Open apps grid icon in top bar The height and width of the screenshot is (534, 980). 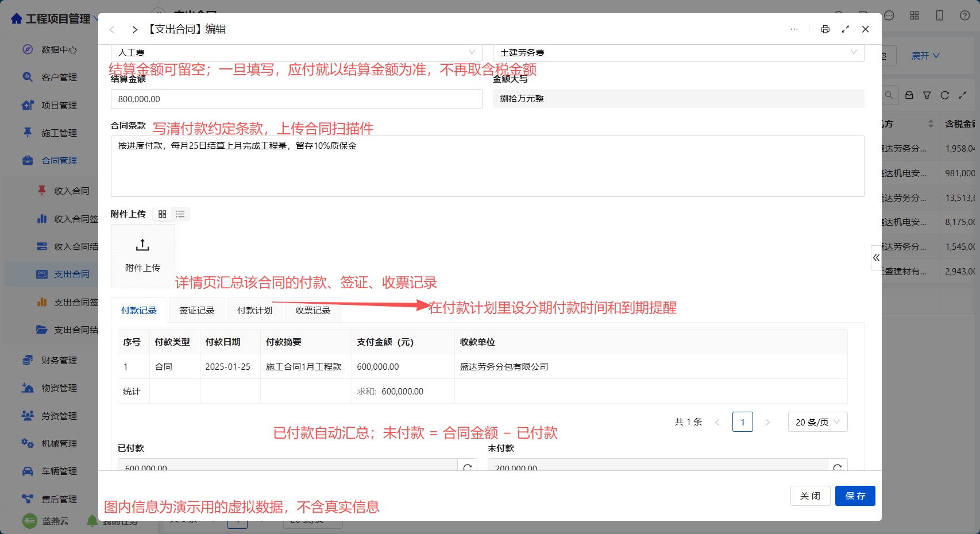point(914,16)
